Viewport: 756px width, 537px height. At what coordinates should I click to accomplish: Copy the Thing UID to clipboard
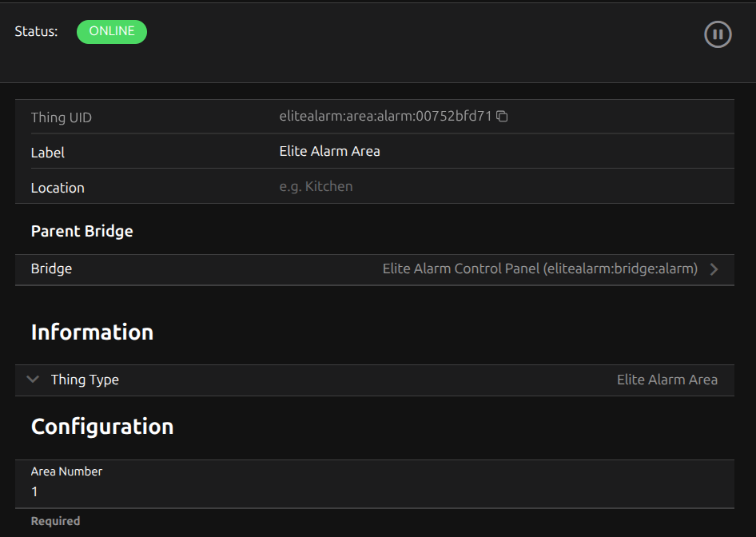click(x=502, y=117)
